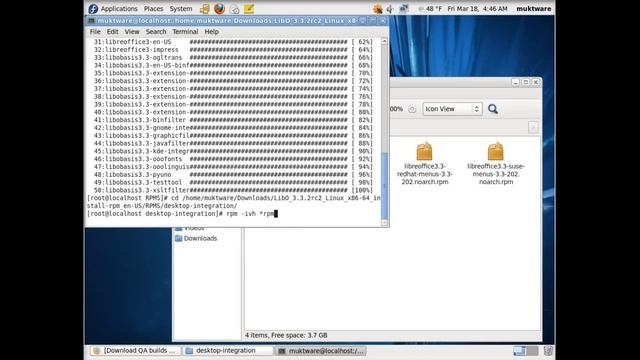
Task: Click the side-pane toggle at location bar right
Action: click(533, 127)
